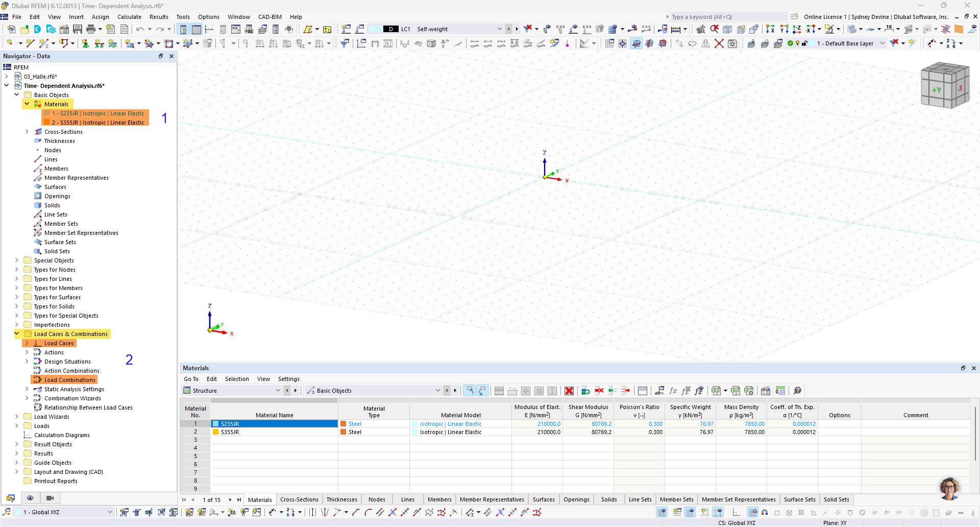Toggle the padlock icon beside Default Base Layer
Viewport: 980px width, 527px height.
click(x=804, y=43)
